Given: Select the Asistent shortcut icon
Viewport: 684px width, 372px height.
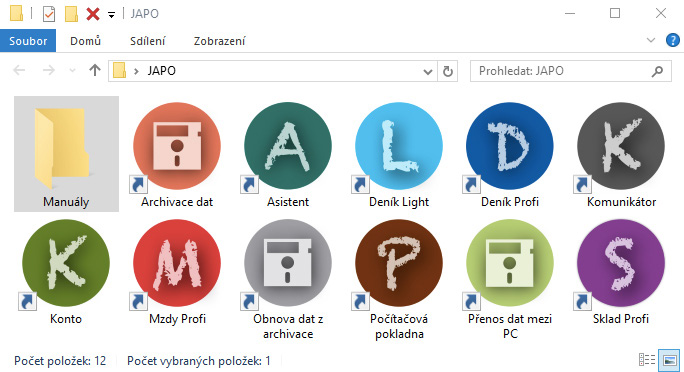Looking at the screenshot, I should [x=288, y=146].
